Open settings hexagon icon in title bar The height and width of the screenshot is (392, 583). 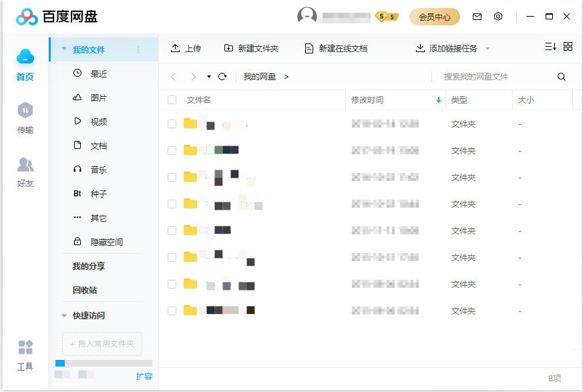[498, 17]
